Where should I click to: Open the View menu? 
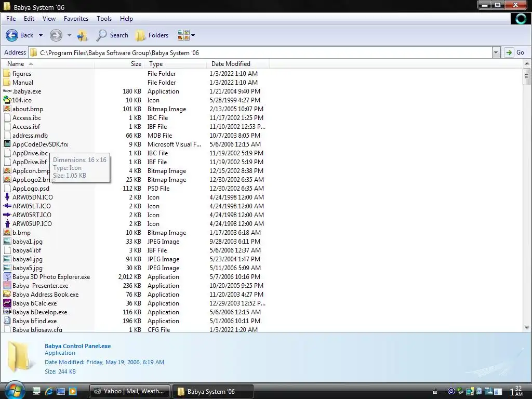[x=49, y=19]
